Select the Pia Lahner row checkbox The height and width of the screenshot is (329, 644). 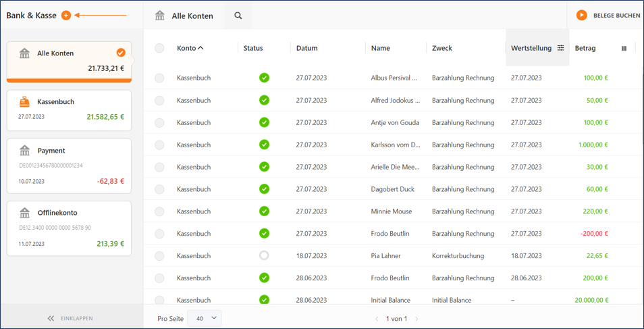pos(159,255)
